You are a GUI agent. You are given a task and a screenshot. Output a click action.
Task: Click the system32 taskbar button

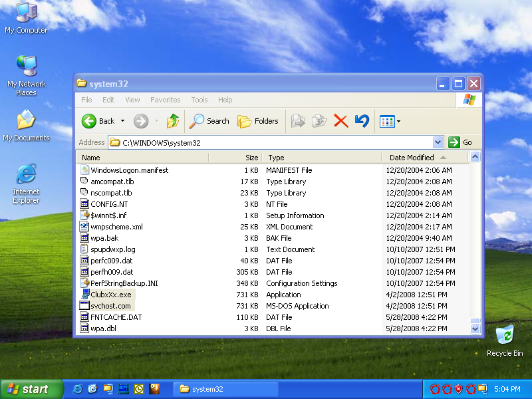coord(226,389)
